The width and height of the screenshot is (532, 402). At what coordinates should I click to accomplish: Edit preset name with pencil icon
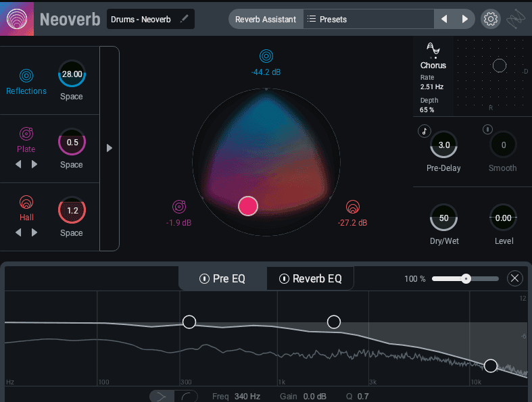185,19
